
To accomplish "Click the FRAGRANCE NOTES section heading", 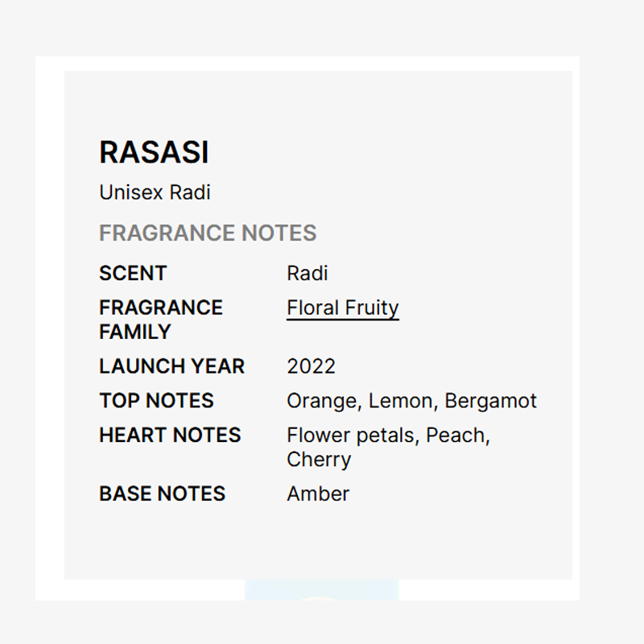I will click(x=208, y=233).
